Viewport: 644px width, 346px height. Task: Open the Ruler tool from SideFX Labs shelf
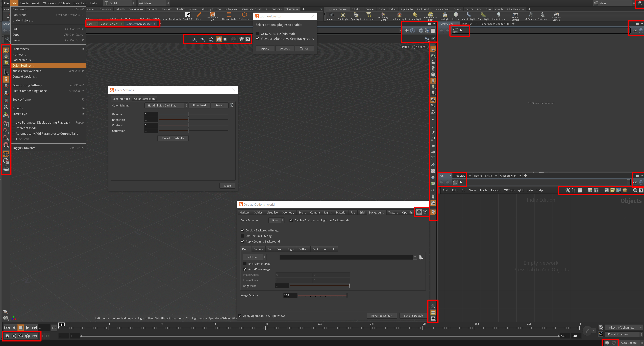(199, 16)
